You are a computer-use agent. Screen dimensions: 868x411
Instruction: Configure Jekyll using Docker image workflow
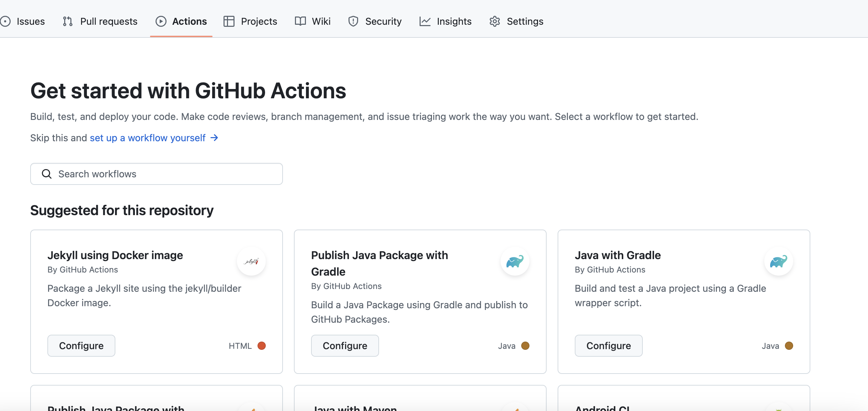[x=81, y=346]
